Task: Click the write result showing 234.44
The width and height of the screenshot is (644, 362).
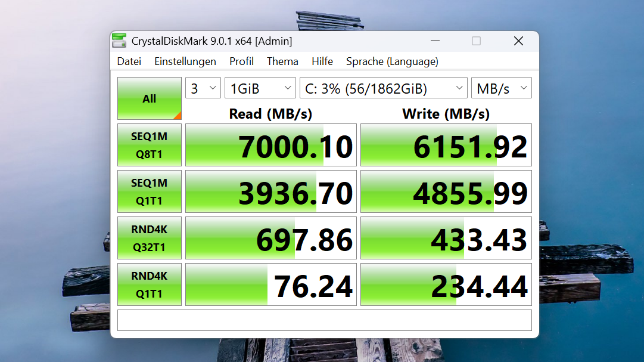Action: tap(445, 284)
